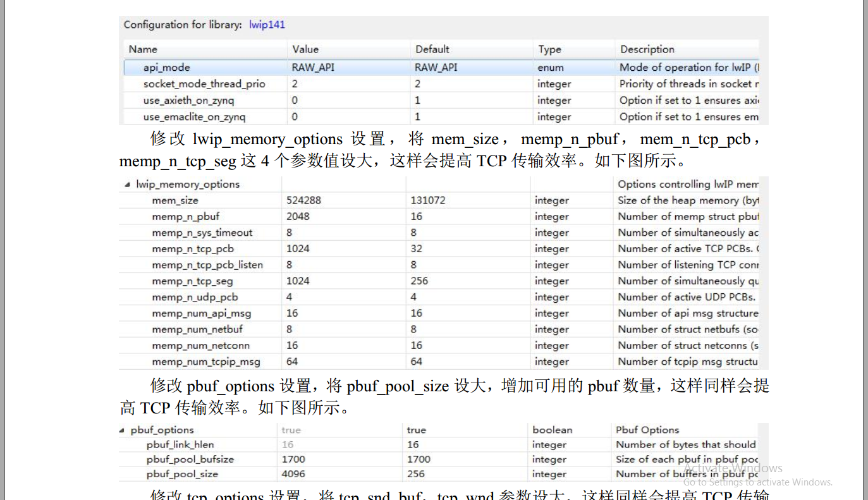The height and width of the screenshot is (500, 868).
Task: Edit the use_axieth_on_zynq value 0
Action: (x=295, y=101)
